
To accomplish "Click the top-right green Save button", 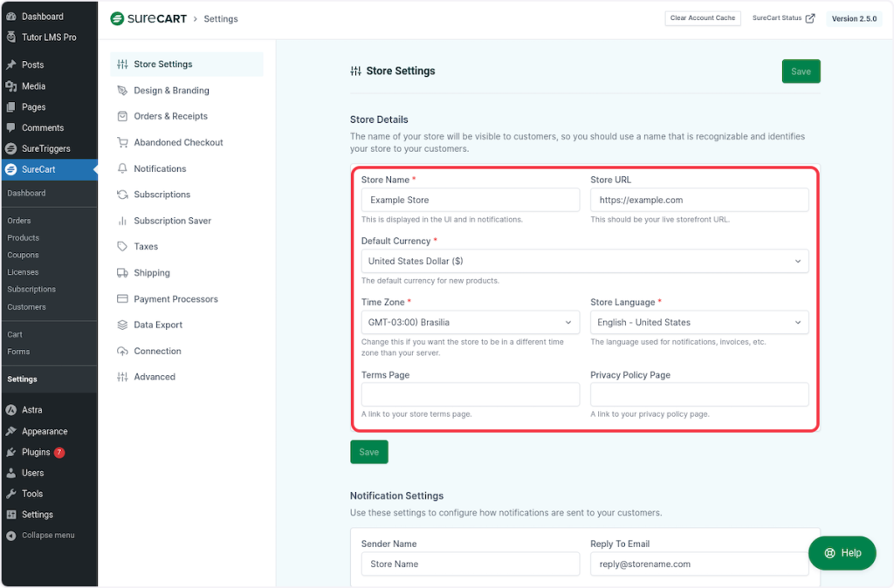I will click(x=801, y=72).
